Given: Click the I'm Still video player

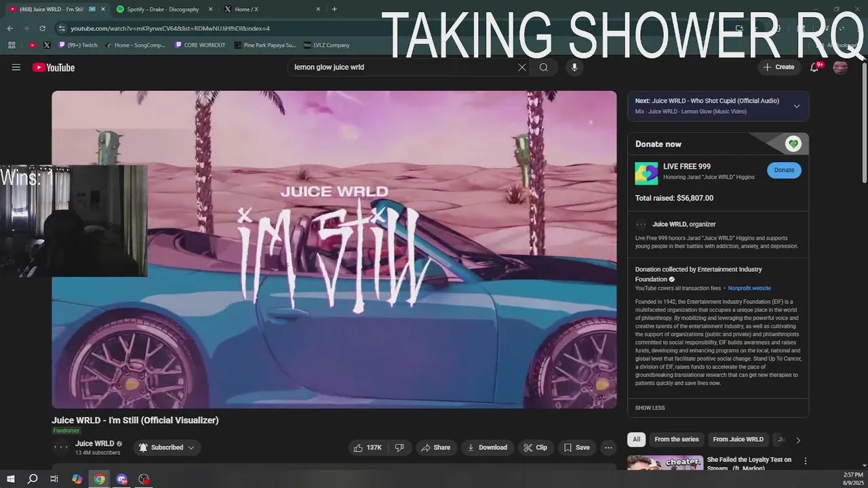Looking at the screenshot, I should (x=334, y=249).
